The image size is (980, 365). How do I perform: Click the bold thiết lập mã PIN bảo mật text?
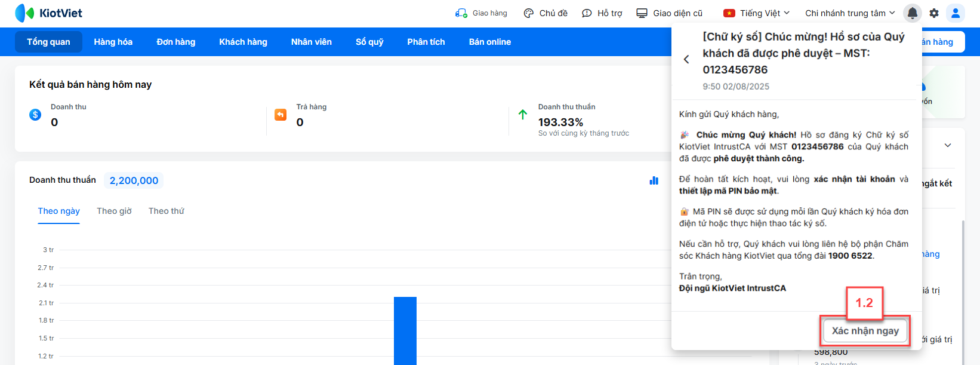pos(728,191)
